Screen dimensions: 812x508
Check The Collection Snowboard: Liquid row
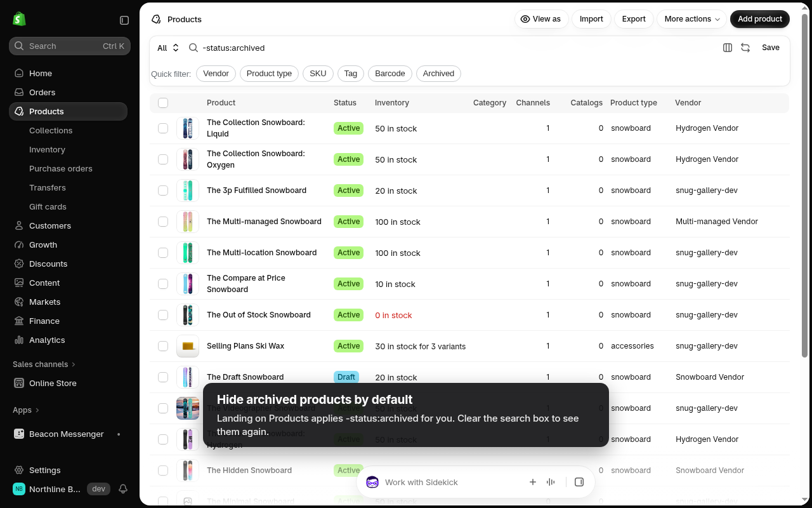pos(163,128)
